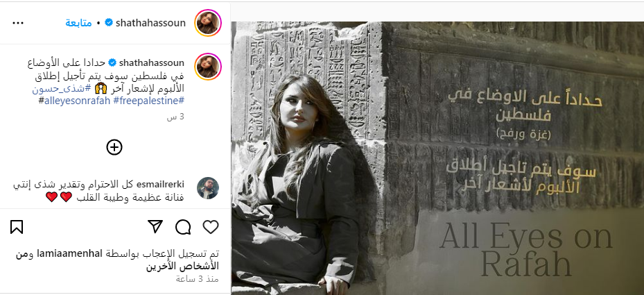Viewport: 644px width, 295px height.
Task: Load more comments with the plus circle
Action: [114, 147]
